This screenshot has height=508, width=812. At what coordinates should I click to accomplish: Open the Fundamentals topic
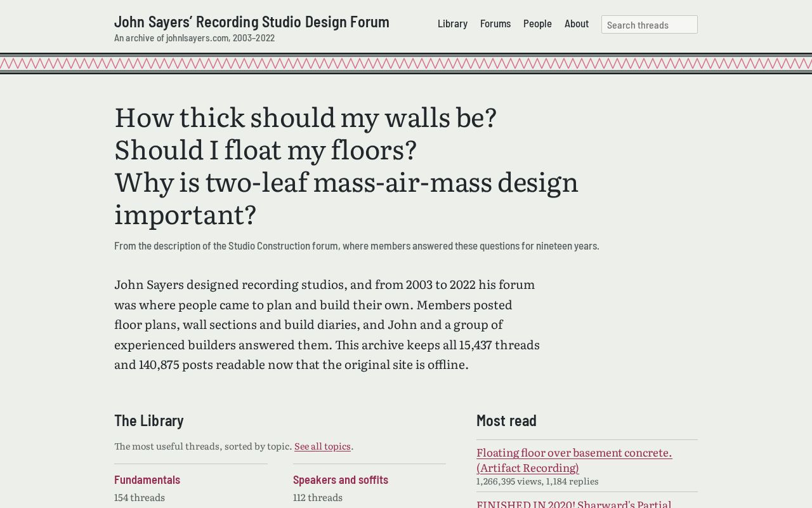[147, 479]
